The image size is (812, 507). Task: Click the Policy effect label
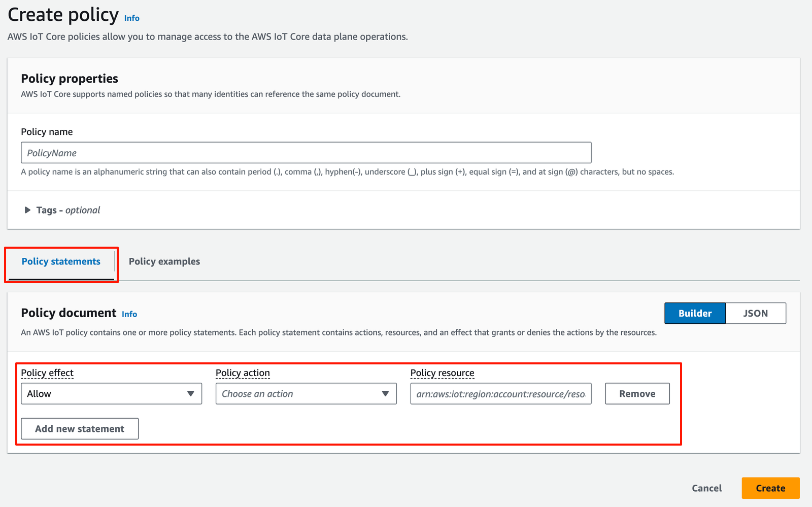click(47, 373)
